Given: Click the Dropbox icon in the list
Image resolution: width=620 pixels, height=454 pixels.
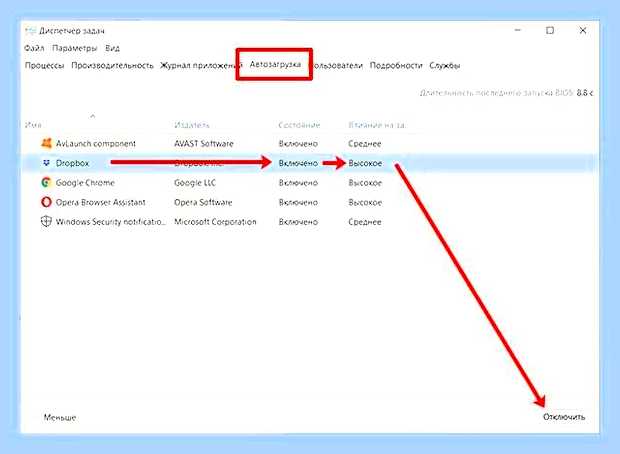Looking at the screenshot, I should [46, 163].
